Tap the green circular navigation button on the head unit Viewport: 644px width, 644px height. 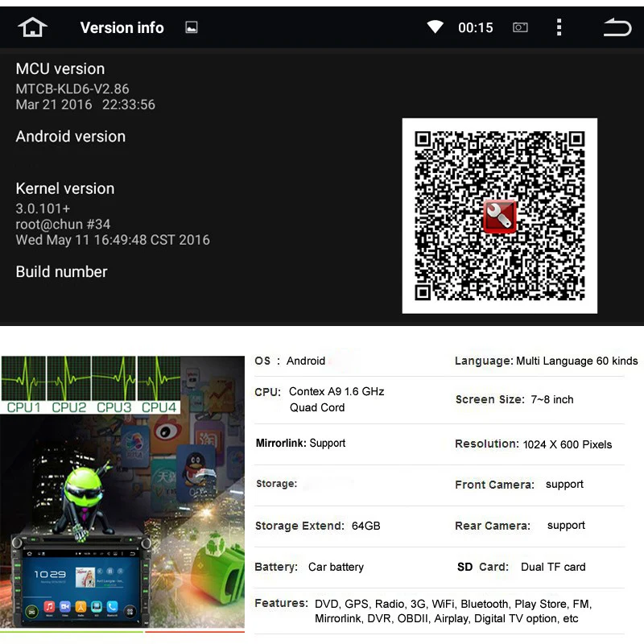pyautogui.click(x=31, y=612)
